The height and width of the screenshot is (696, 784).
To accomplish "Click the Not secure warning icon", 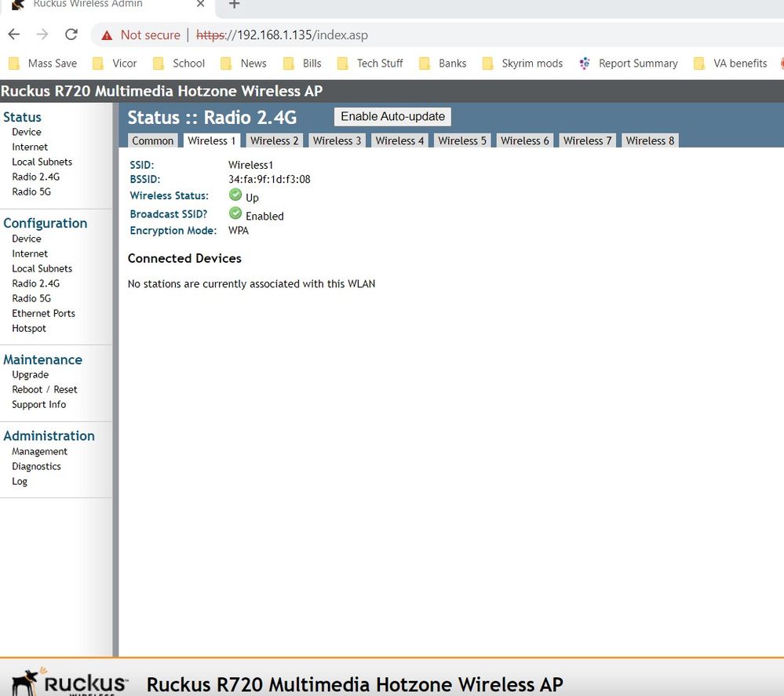I will pyautogui.click(x=106, y=35).
